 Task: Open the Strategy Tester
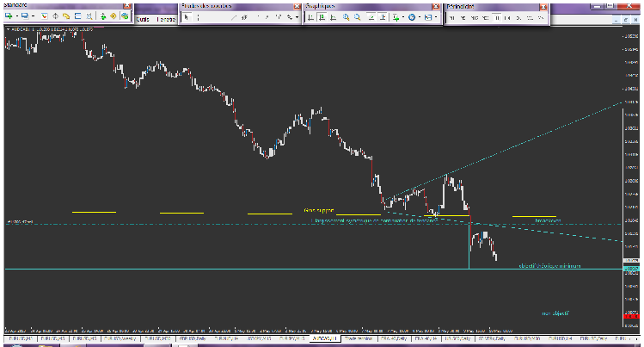(89, 16)
